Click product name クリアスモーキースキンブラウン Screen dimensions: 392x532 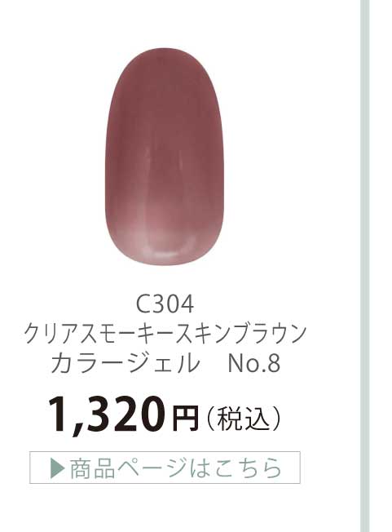165,334
